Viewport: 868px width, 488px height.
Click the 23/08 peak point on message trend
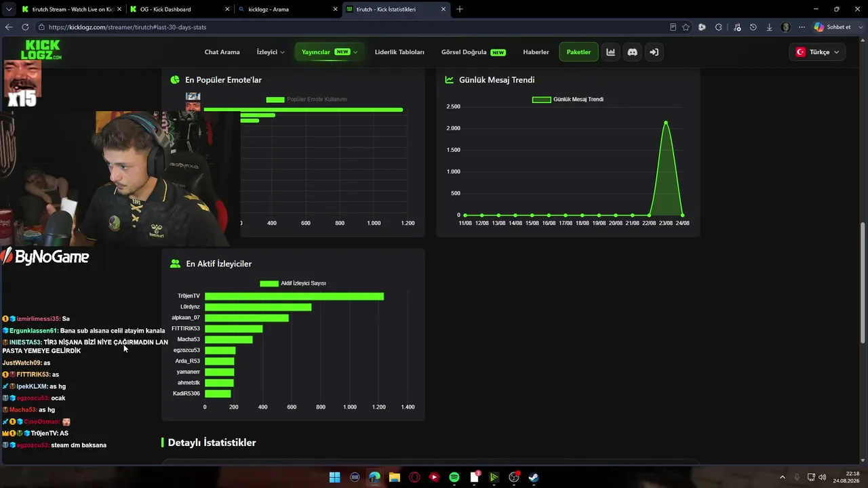(x=666, y=122)
